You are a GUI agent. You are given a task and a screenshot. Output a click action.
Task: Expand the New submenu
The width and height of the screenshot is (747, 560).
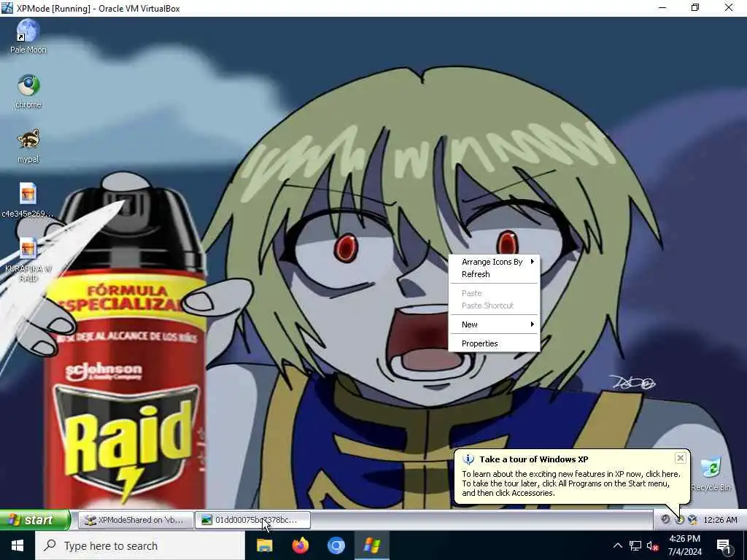tap(494, 324)
